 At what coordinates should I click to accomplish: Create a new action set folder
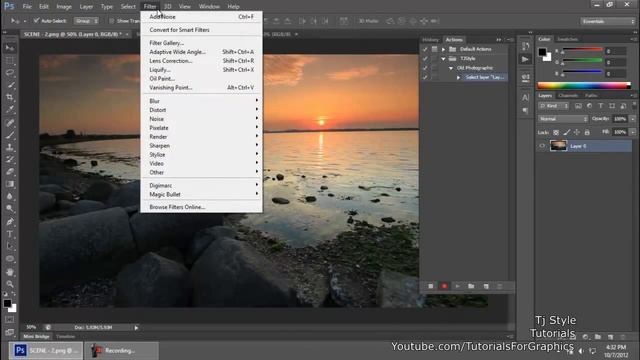coord(471,286)
